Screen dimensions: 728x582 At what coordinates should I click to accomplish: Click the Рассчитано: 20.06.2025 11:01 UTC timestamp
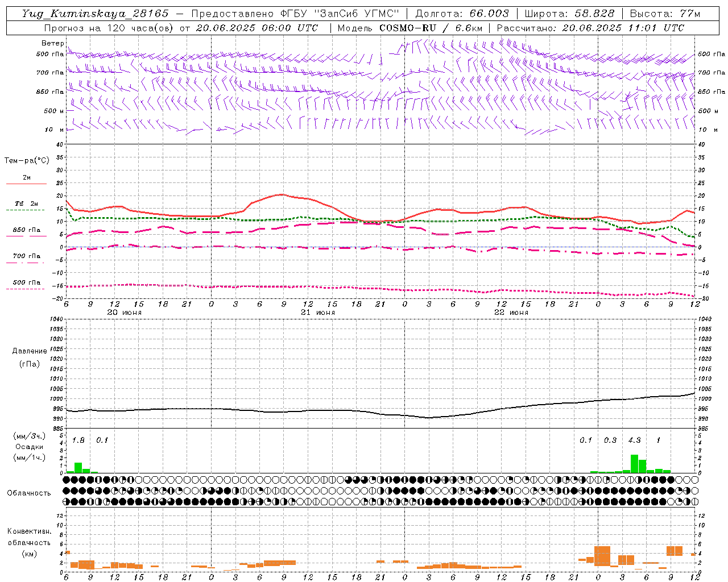tap(590, 28)
